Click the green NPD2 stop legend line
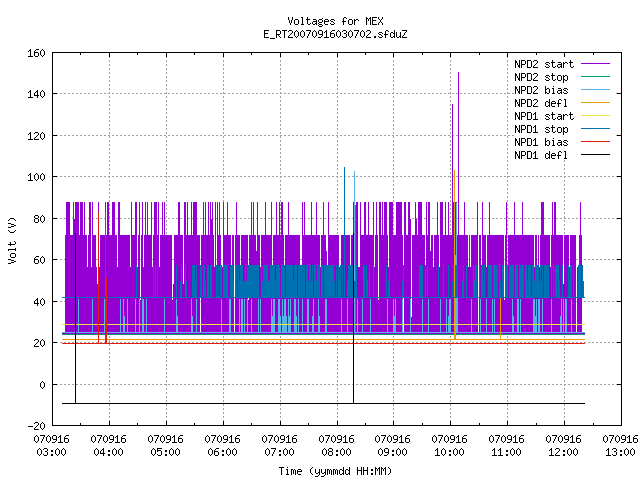The height and width of the screenshot is (480, 640). [x=596, y=77]
